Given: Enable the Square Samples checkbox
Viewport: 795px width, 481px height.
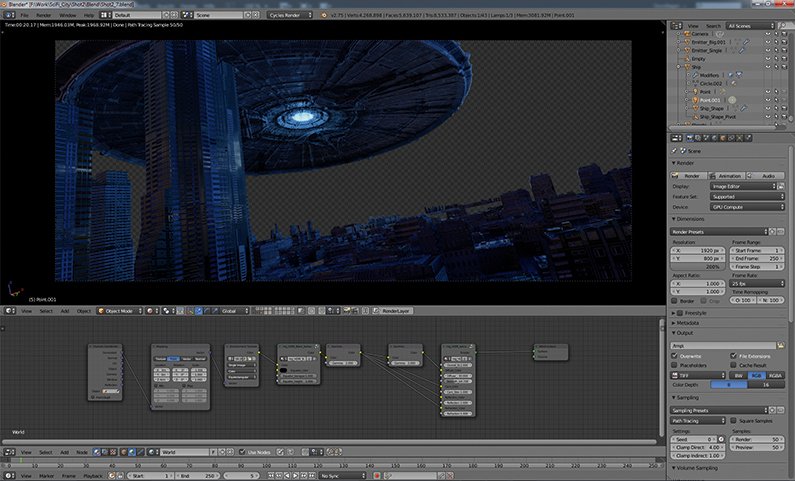Looking at the screenshot, I should coord(733,421).
